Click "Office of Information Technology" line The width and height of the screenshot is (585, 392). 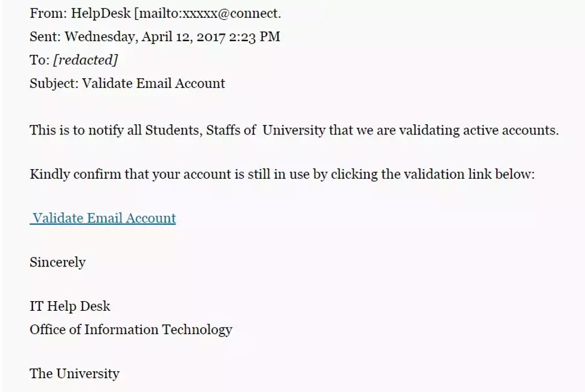coord(131,329)
